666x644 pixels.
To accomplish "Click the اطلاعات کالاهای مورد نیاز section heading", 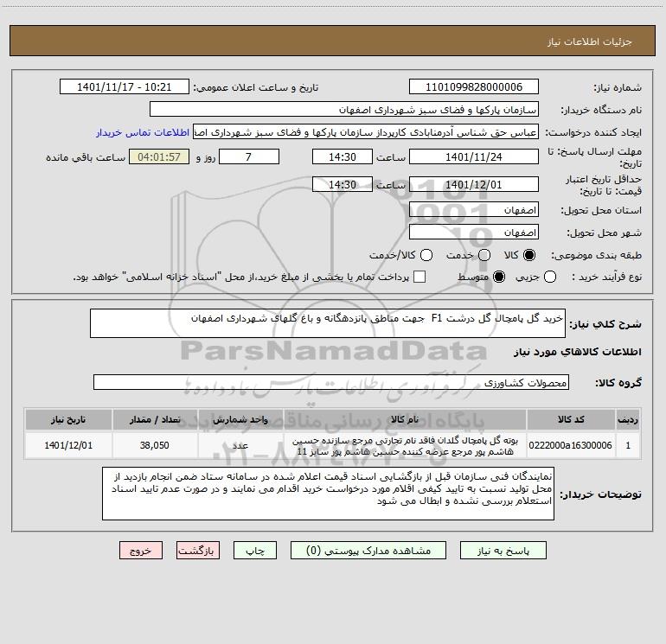I will point(577,352).
